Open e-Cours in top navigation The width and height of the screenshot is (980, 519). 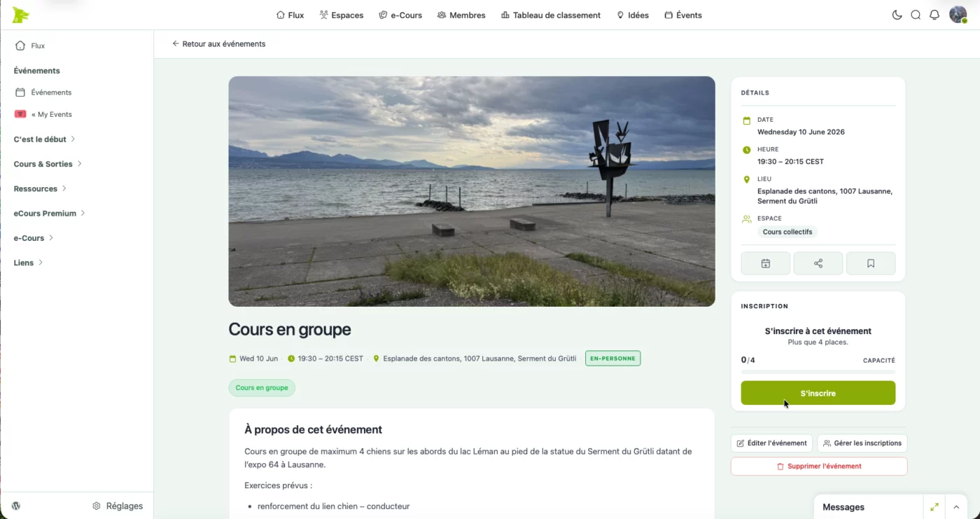(x=400, y=15)
